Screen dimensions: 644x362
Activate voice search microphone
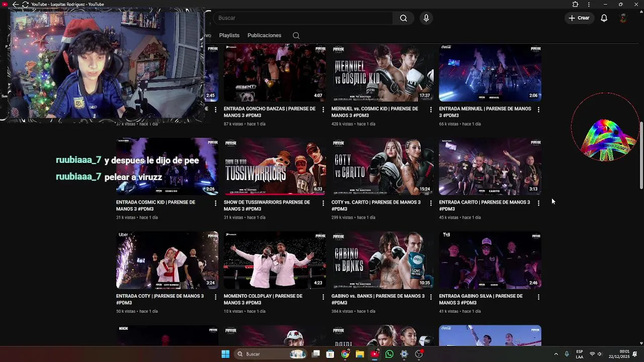tap(426, 18)
